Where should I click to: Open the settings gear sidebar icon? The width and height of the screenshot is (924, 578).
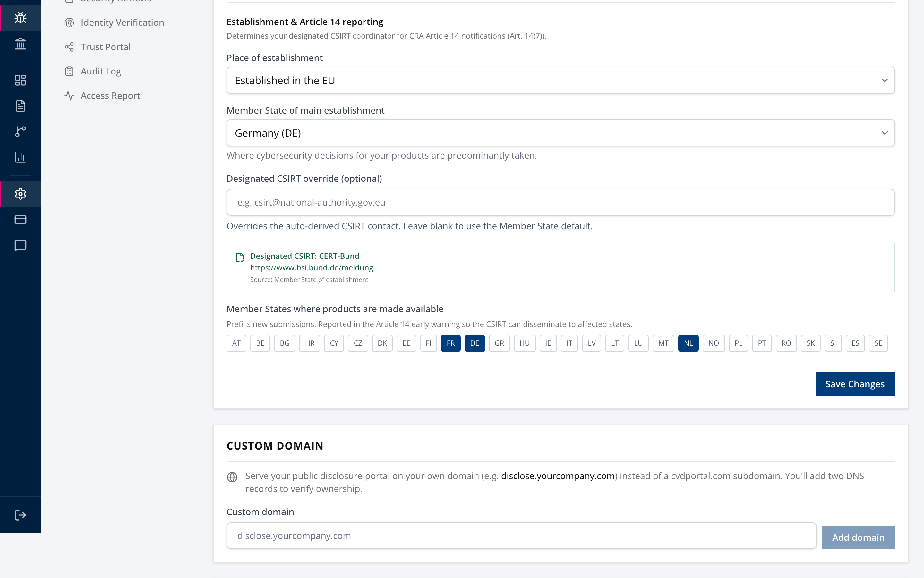(x=20, y=194)
